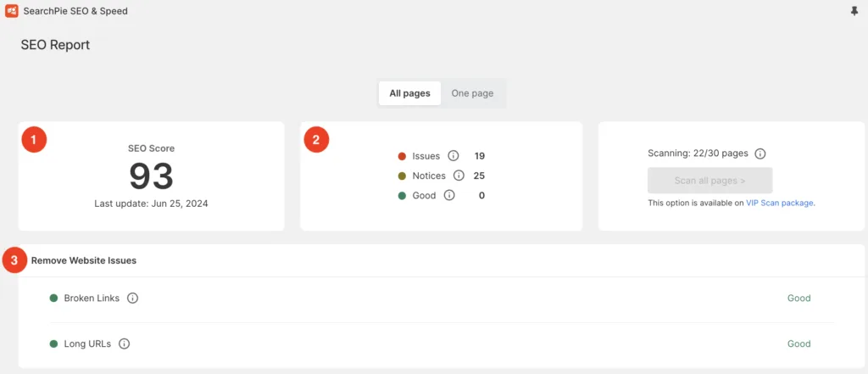
Task: Switch to the All pages tab
Action: point(409,93)
